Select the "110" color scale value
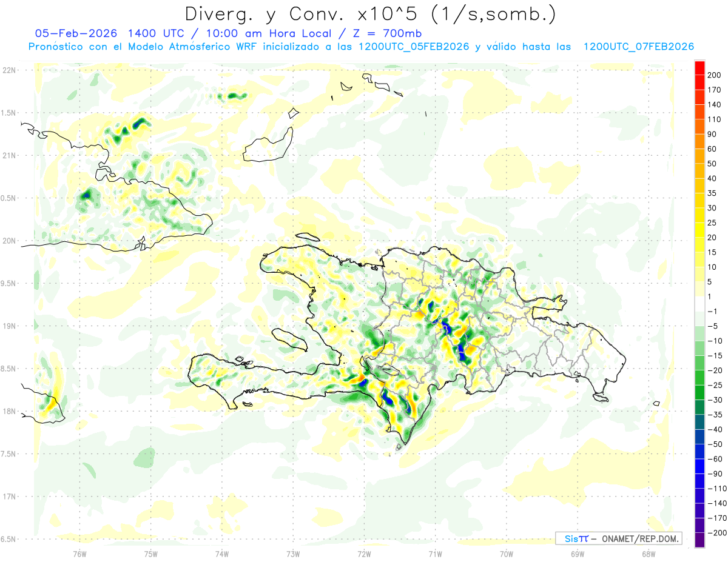The image size is (728, 562). point(715,119)
